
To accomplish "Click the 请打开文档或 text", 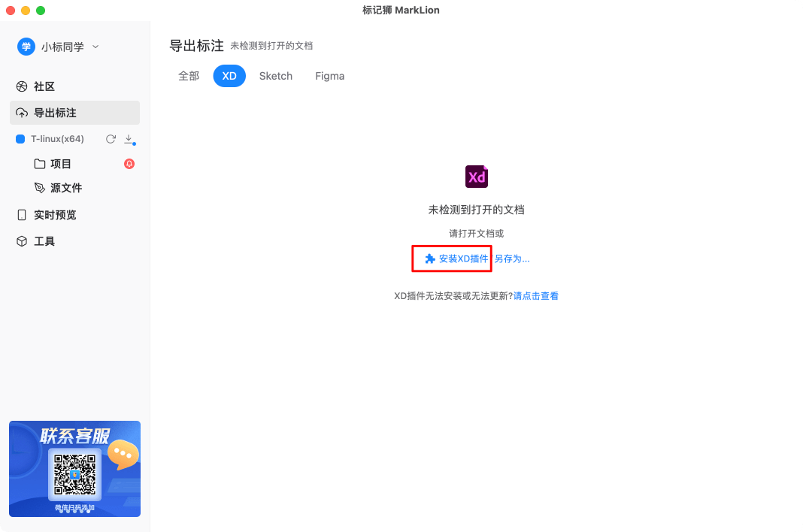I will [x=476, y=234].
